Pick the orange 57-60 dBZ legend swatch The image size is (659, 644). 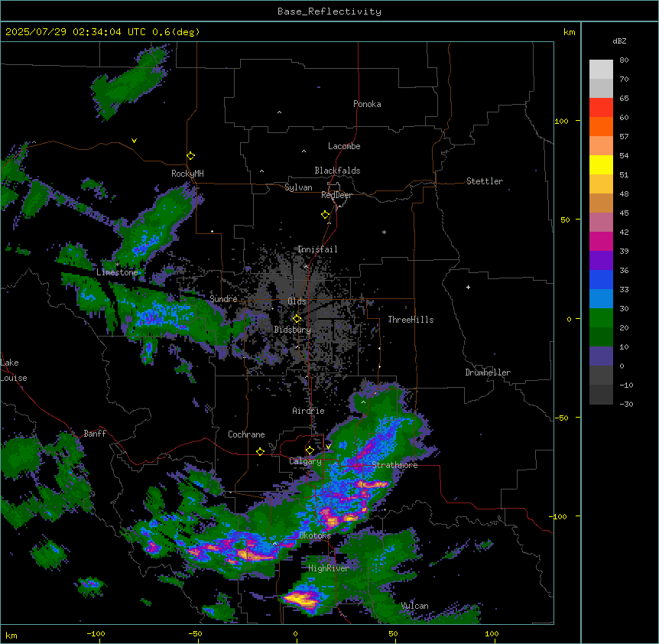(x=601, y=126)
